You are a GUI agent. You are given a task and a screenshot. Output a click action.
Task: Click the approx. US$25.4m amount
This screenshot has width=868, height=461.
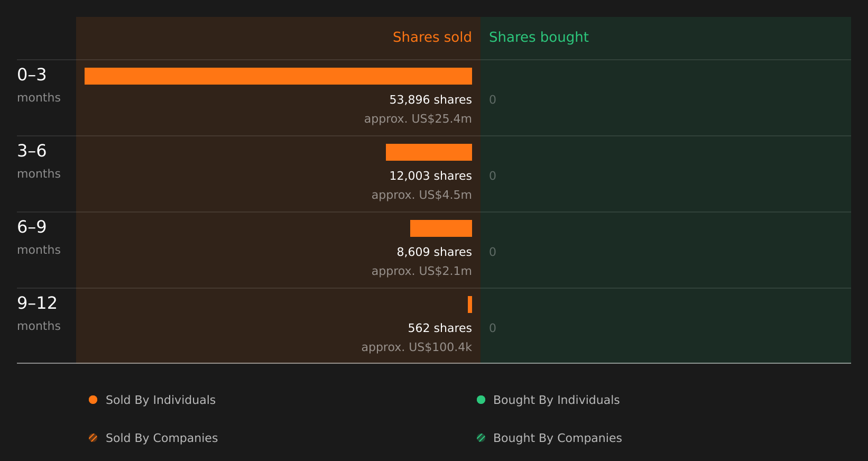418,118
